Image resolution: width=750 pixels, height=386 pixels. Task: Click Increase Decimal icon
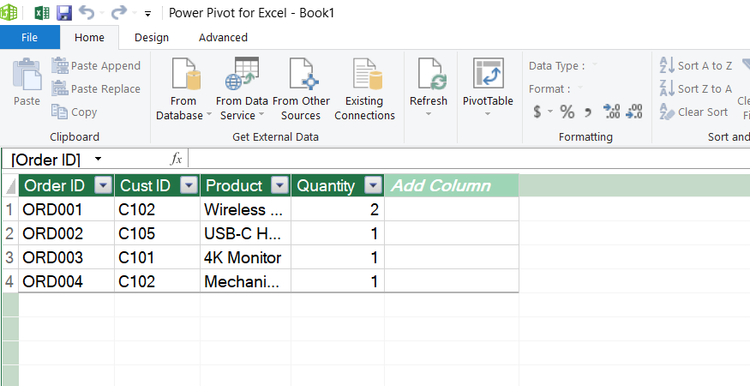(612, 111)
